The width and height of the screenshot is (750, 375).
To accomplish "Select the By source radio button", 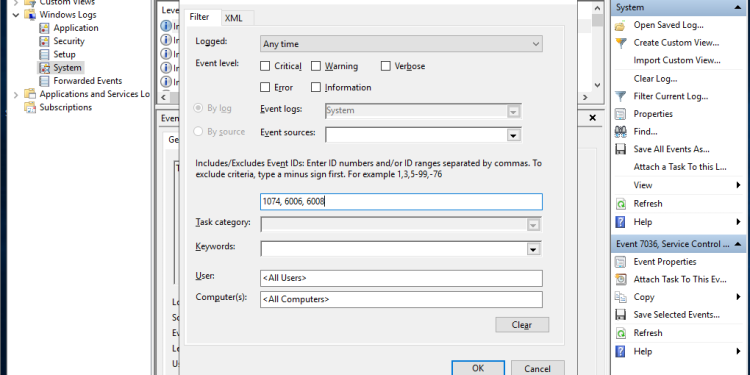I will (198, 131).
